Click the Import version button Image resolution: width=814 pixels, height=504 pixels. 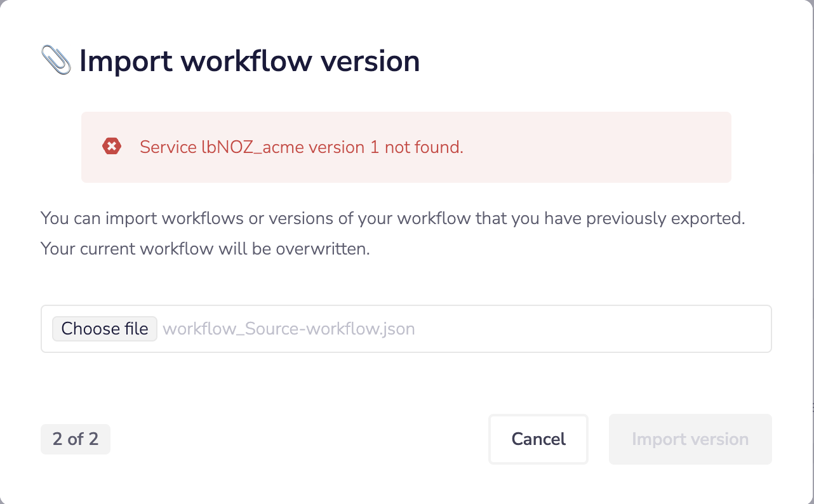(690, 439)
